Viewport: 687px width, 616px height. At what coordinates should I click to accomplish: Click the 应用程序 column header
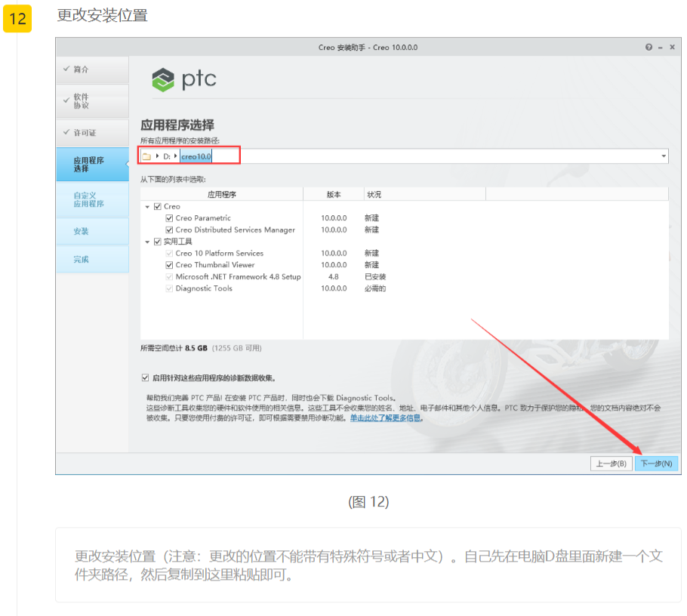click(x=222, y=195)
